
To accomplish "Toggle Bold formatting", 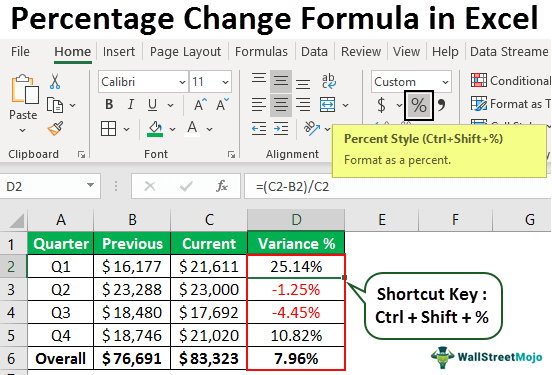I will coord(109,105).
